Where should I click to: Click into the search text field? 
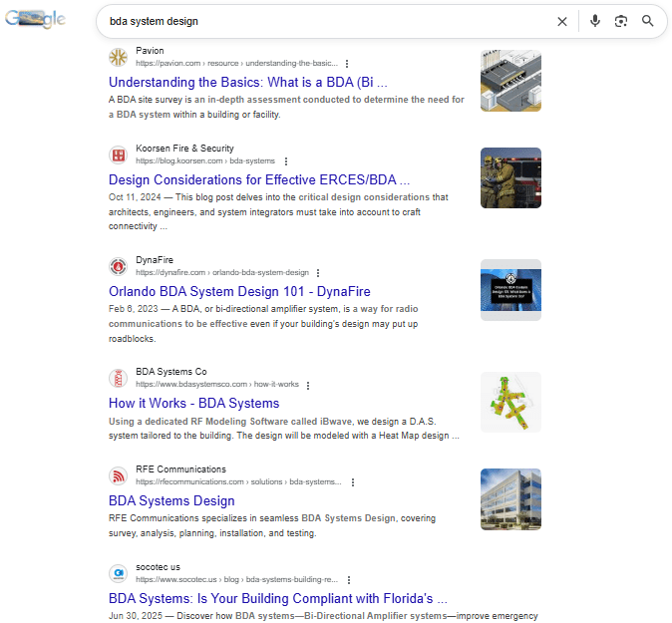[x=319, y=21]
